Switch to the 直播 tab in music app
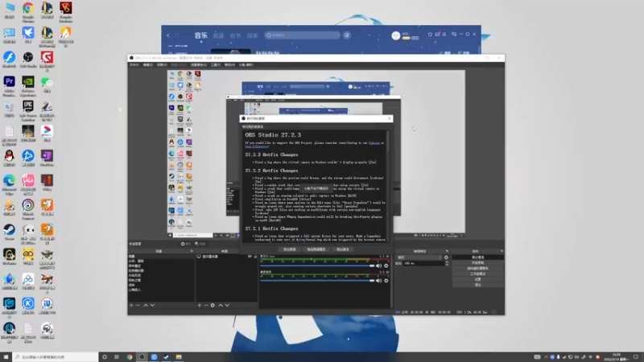Screen dimensions: 644x362 click(x=218, y=35)
